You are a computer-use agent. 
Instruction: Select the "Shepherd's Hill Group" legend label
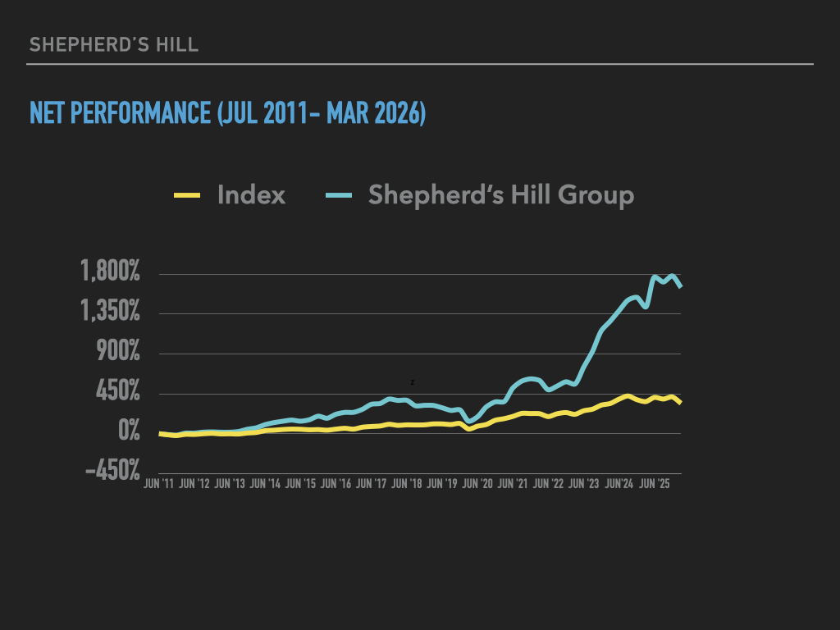(500, 195)
